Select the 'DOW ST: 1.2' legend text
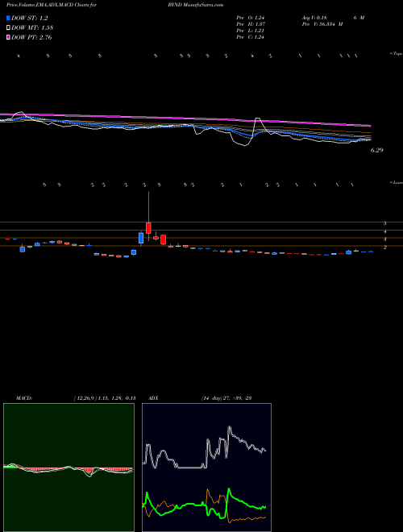Viewport: 403px width, 532px height. click(30, 19)
